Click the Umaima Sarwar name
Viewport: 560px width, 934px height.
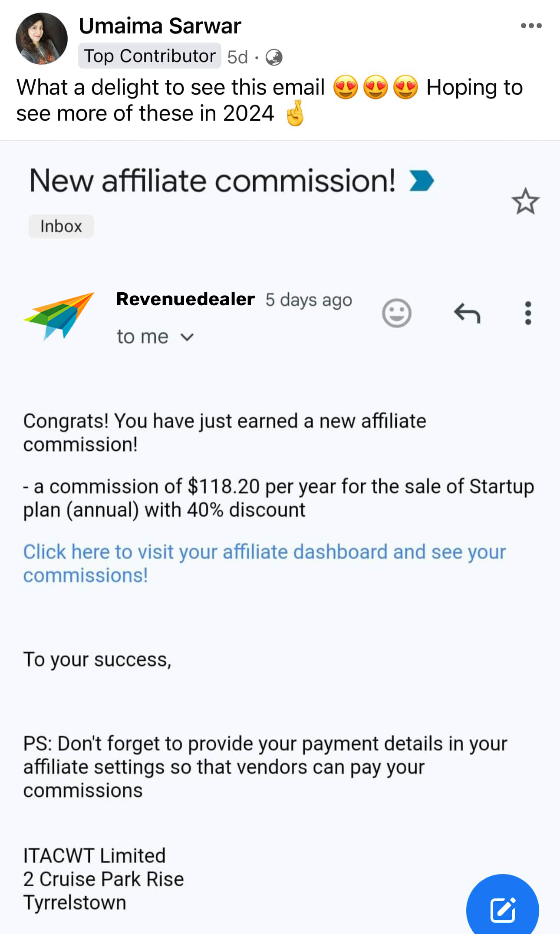click(160, 26)
